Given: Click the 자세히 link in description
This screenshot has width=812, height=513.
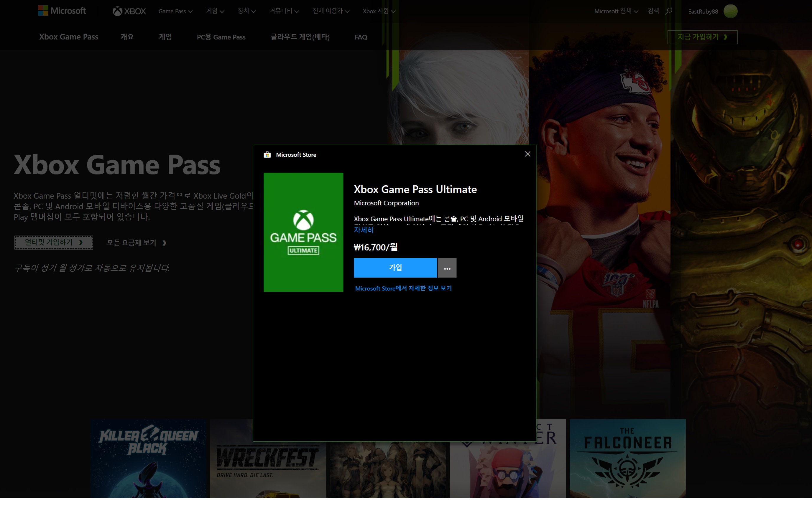Looking at the screenshot, I should [x=364, y=230].
